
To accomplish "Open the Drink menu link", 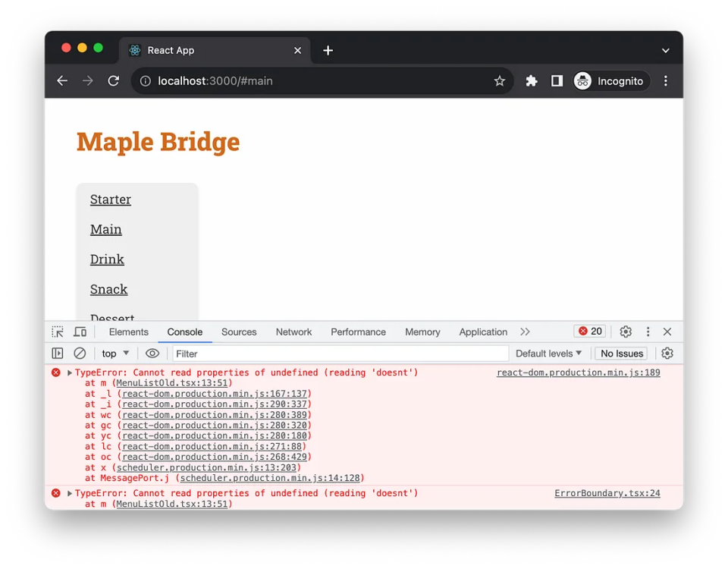I will click(107, 259).
